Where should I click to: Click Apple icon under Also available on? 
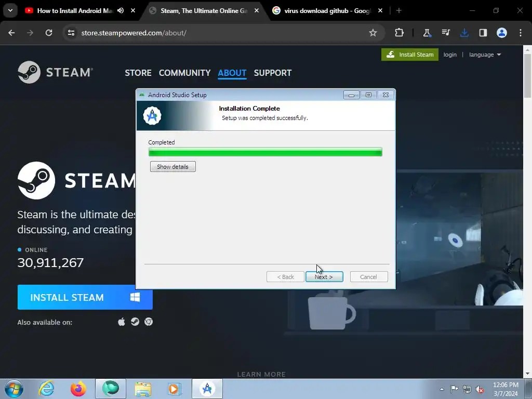pyautogui.click(x=122, y=322)
